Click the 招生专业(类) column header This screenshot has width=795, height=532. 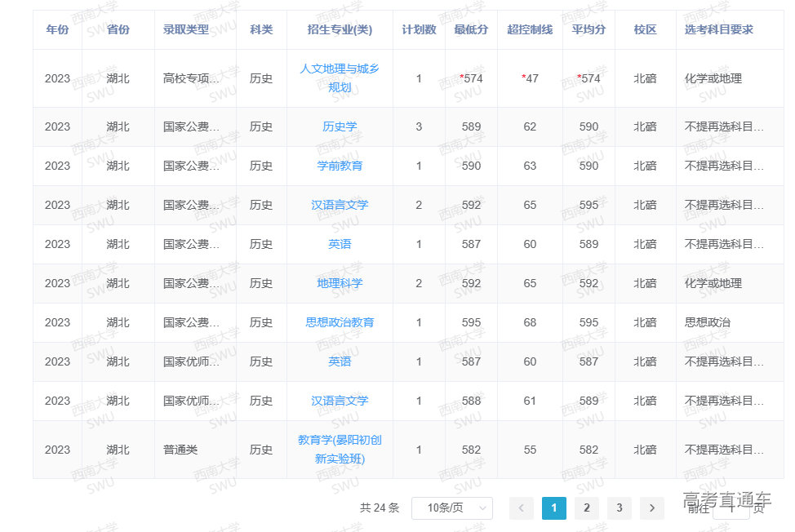point(340,29)
